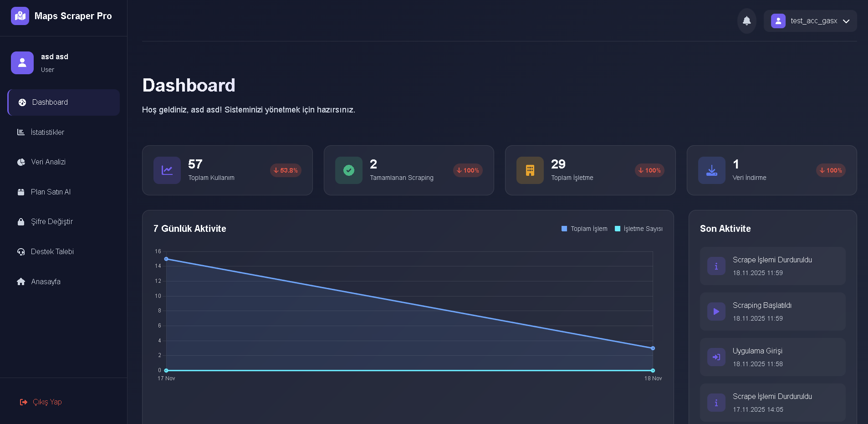Expand the test_acc_gasx account chevron

coord(846,21)
